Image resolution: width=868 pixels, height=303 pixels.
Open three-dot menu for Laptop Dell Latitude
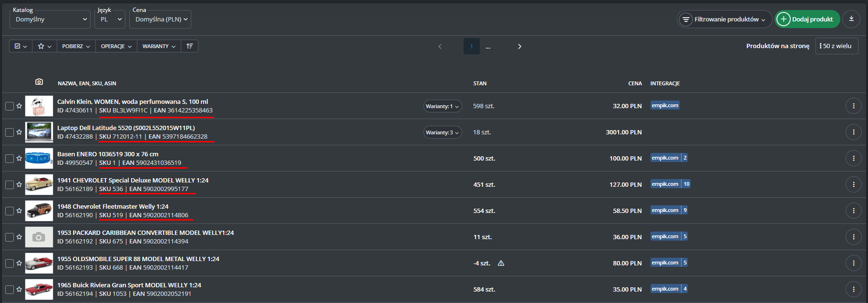pos(853,132)
